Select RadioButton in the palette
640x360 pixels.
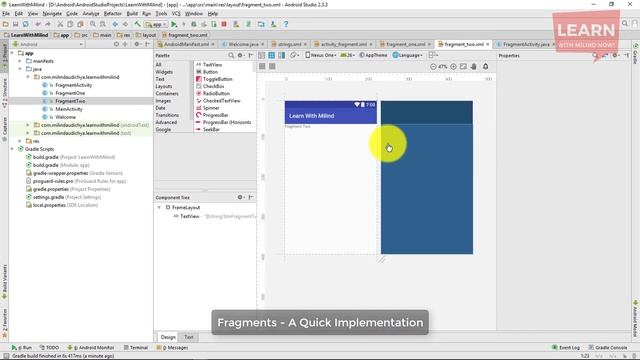216,93
